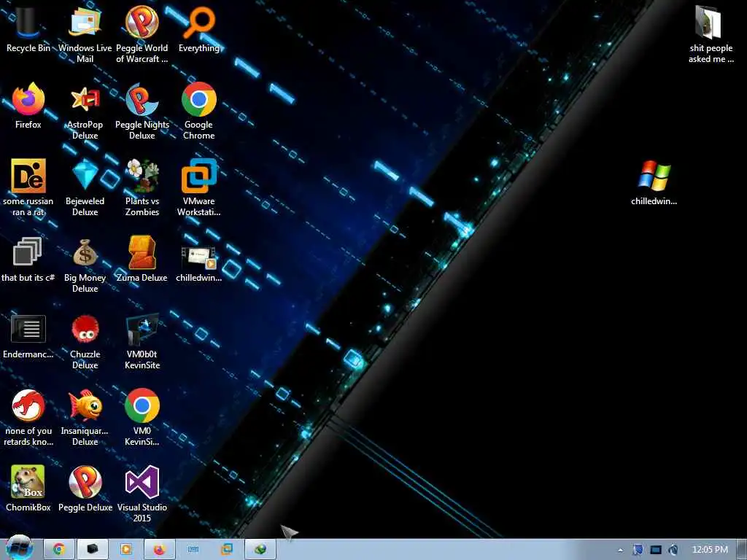747x560 pixels.
Task: Select the Insaniquarium Deluxe icon
Action: click(x=85, y=418)
